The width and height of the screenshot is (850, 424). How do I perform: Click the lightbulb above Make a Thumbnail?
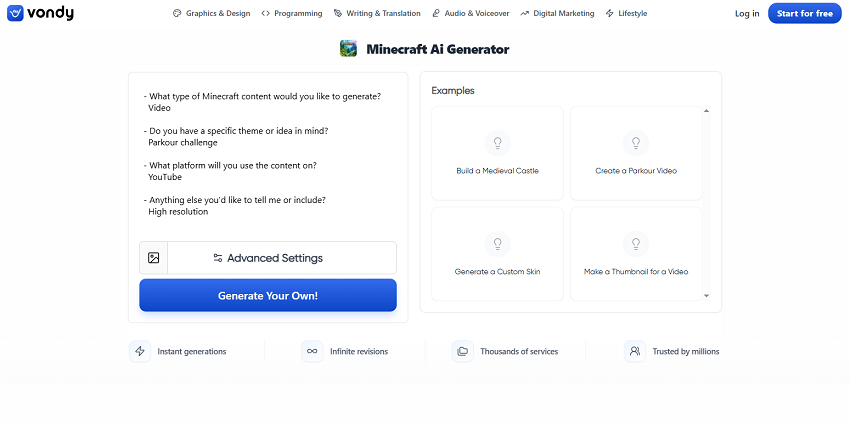point(636,244)
